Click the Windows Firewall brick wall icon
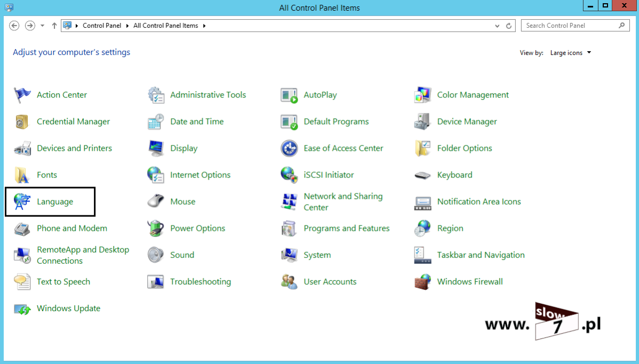639x364 pixels. tap(422, 282)
